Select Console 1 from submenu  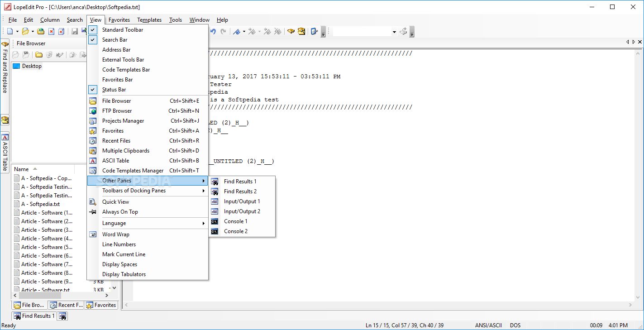242,221
